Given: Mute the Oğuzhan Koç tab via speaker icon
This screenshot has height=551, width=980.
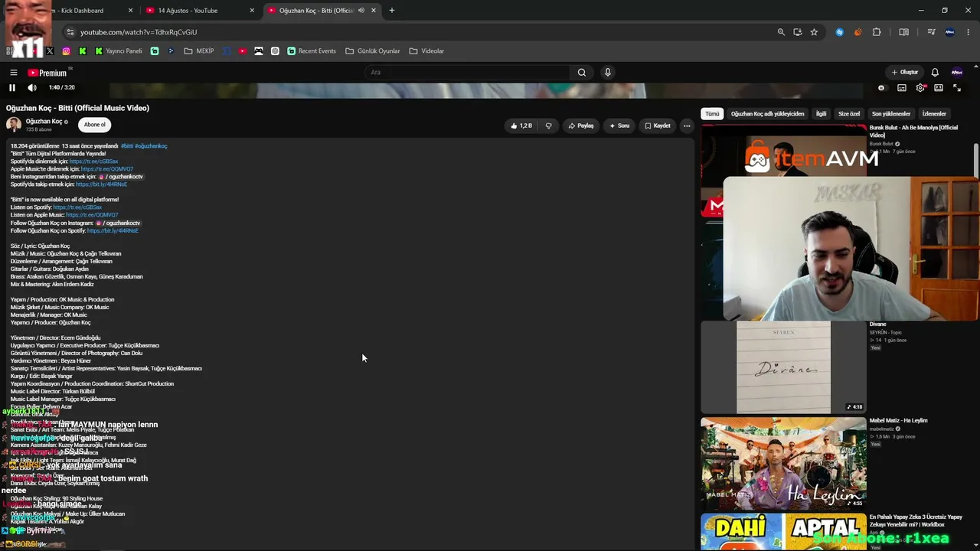Looking at the screenshot, I should coord(361,11).
